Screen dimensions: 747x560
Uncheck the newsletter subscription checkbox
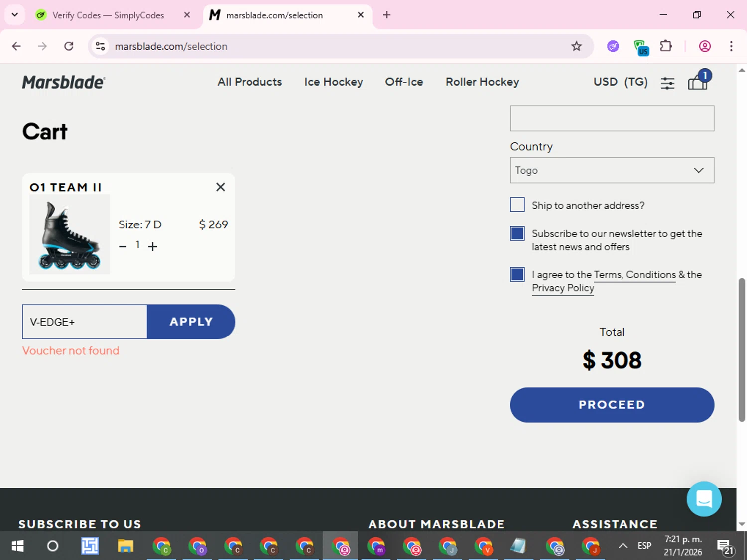coord(517,233)
